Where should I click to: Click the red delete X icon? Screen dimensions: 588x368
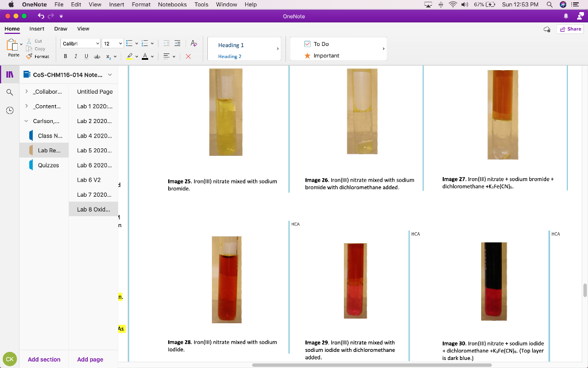click(x=188, y=56)
